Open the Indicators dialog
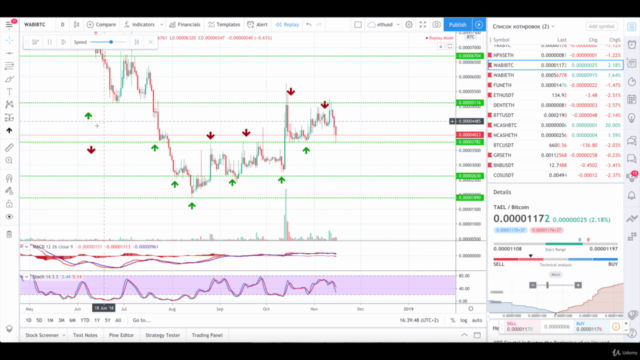This screenshot has height=360, width=640. click(140, 24)
